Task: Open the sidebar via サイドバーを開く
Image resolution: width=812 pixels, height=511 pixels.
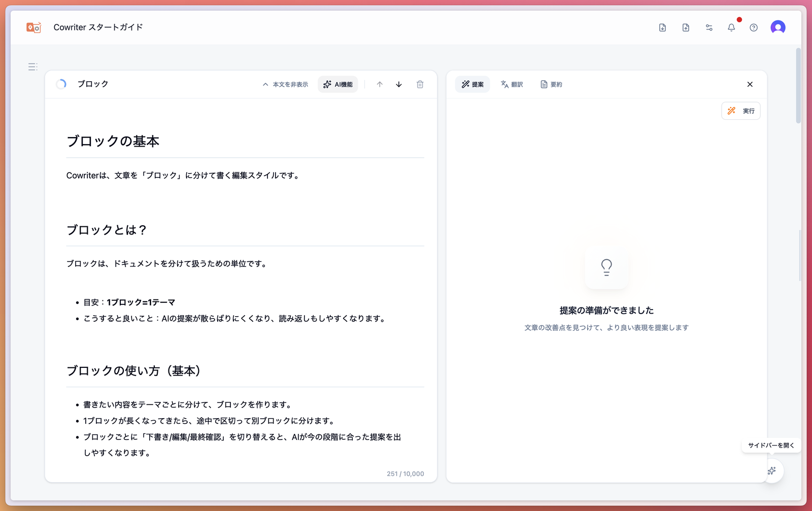Action: pyautogui.click(x=771, y=445)
